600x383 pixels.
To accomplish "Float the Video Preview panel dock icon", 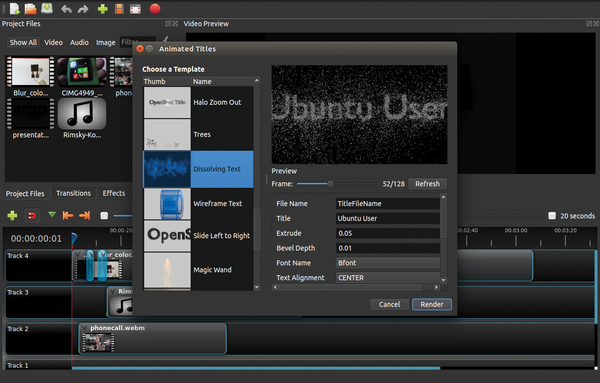I will [589, 24].
